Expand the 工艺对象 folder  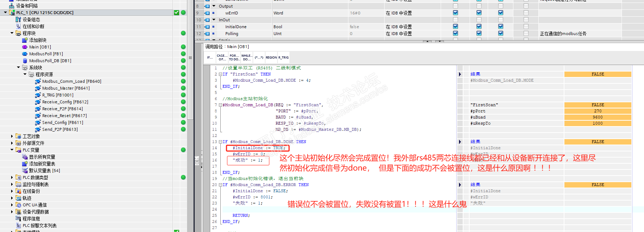[12, 136]
